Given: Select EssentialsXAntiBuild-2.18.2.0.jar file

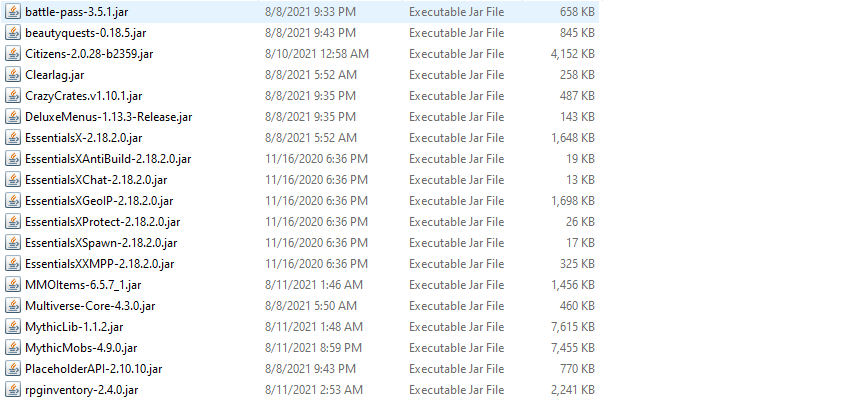Looking at the screenshot, I should (x=108, y=159).
